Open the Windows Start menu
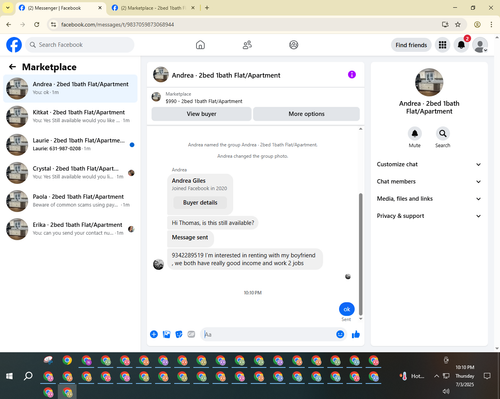 pyautogui.click(x=9, y=376)
